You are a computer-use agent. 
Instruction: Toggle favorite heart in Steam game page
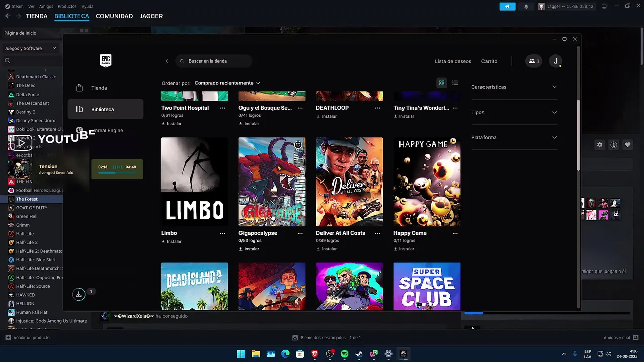tap(628, 145)
